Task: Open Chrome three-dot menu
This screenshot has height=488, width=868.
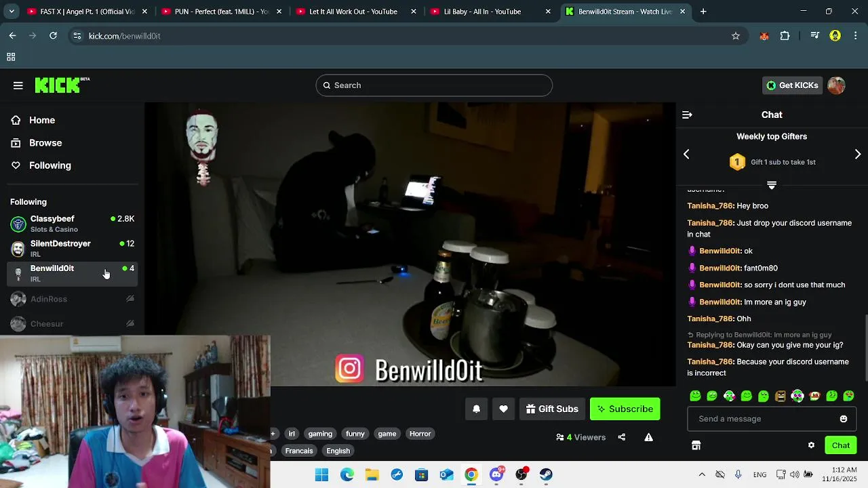Action: (856, 36)
